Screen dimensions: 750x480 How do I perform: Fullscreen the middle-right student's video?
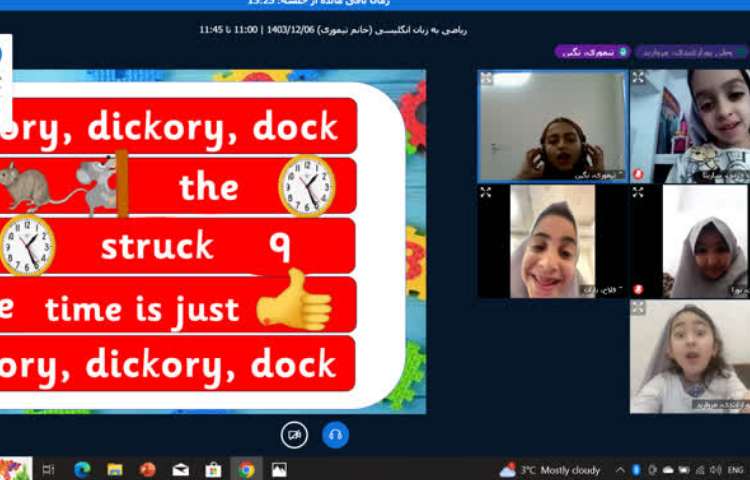click(638, 193)
